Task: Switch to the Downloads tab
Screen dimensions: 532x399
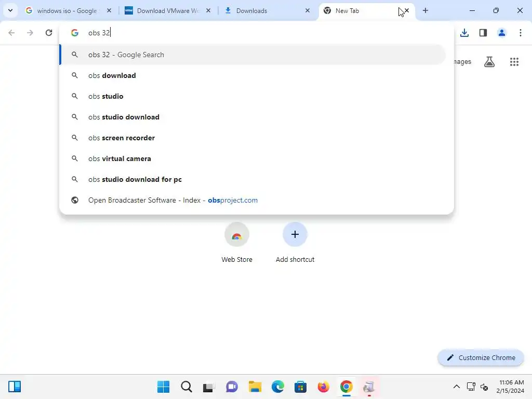Action: tap(267, 10)
